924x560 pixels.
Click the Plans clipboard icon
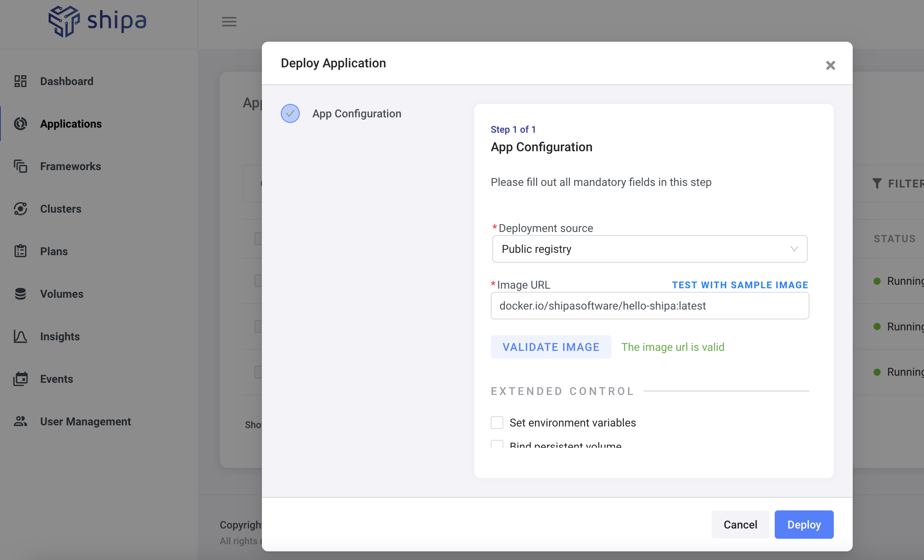tap(20, 251)
